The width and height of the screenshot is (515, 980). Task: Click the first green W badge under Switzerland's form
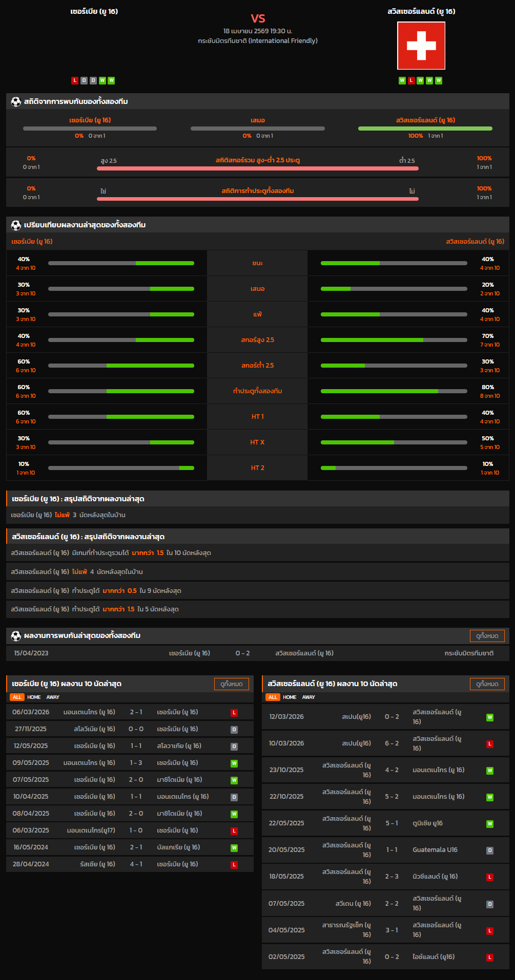402,80
